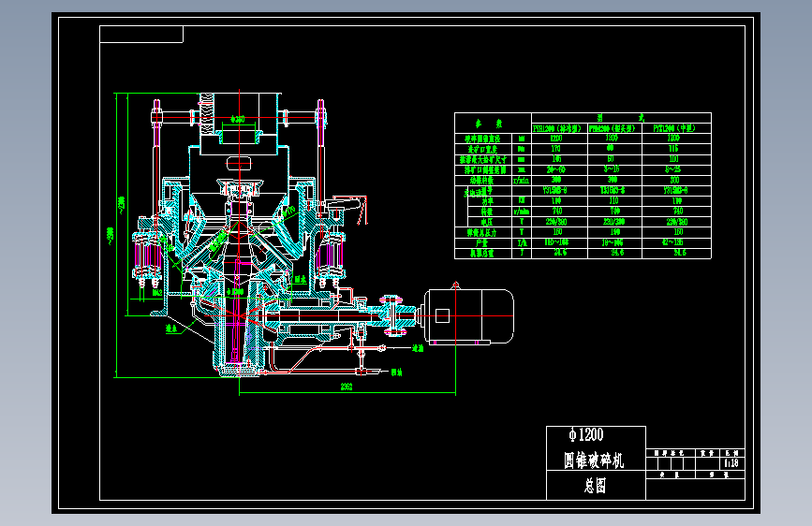The image size is (812, 526).
Task: Click the 电压 row label in the table
Action: pos(487,222)
